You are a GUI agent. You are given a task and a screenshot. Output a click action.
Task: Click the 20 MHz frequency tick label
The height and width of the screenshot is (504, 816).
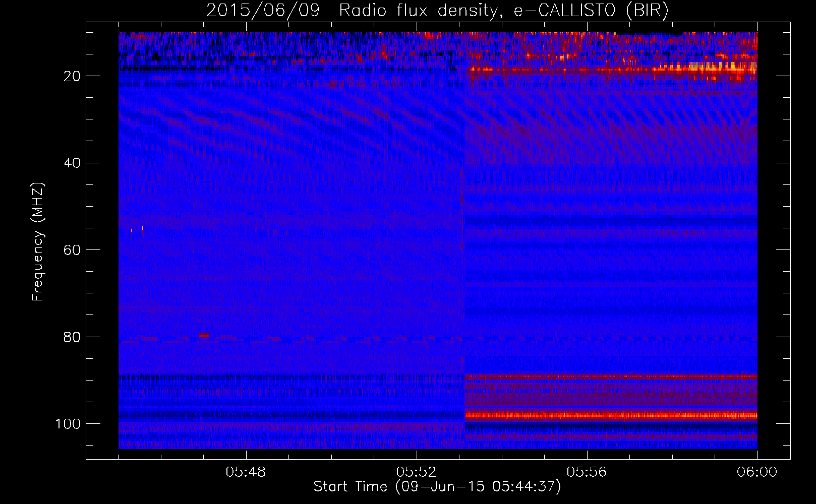pos(73,76)
